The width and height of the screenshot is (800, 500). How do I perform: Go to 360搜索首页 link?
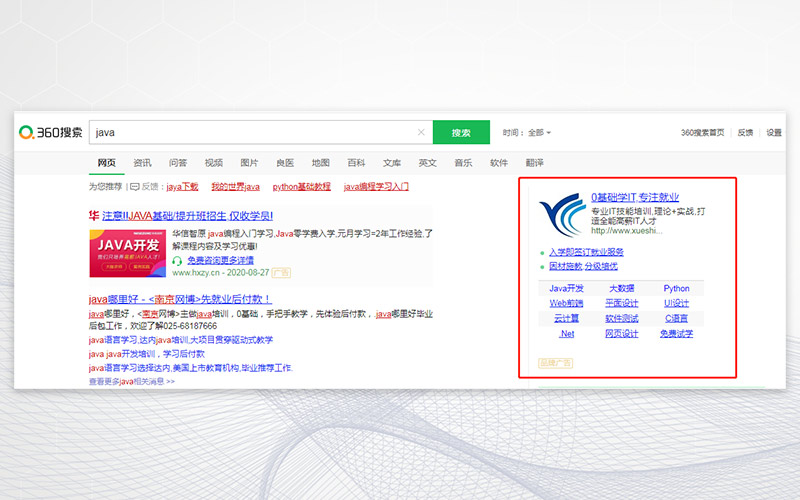[702, 132]
